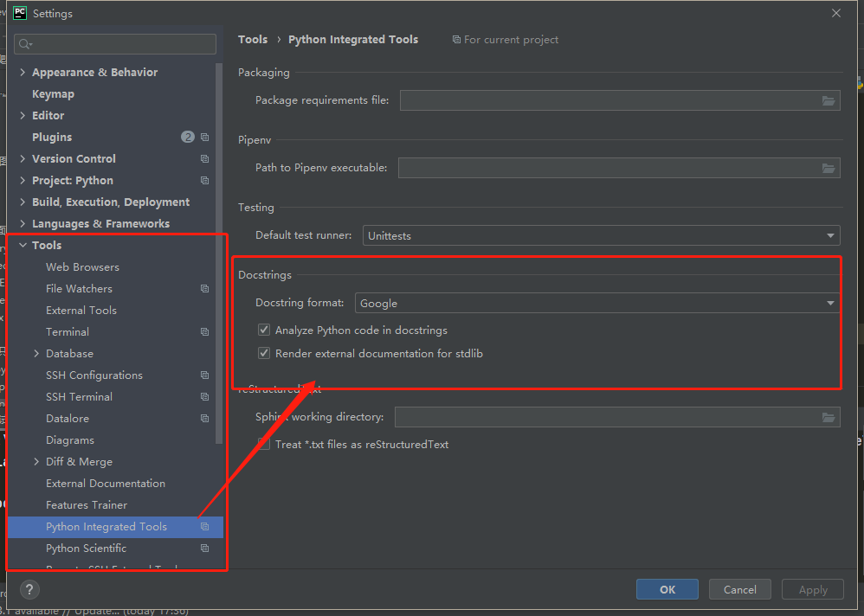Select Datalore settings page
The width and height of the screenshot is (864, 616).
(68, 419)
